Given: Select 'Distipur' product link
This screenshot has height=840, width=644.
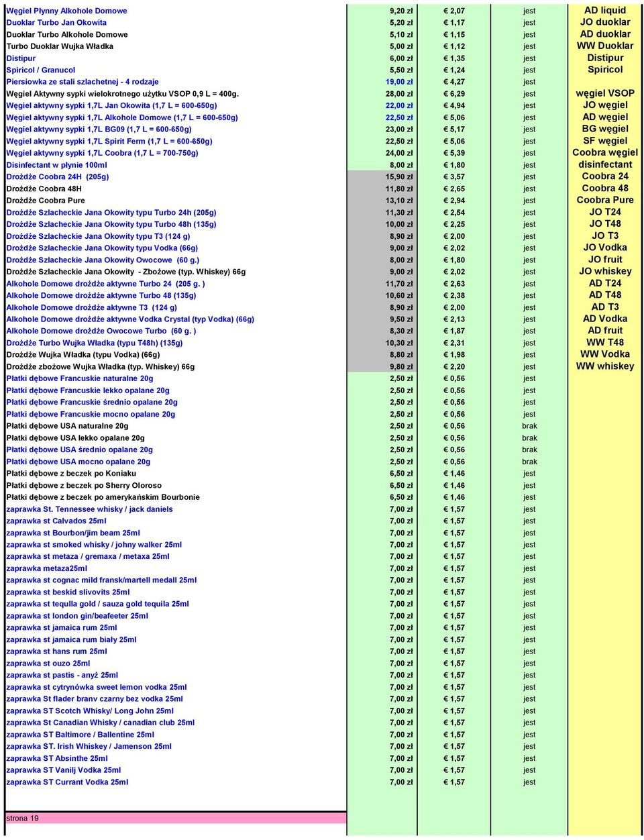Looking at the screenshot, I should (x=21, y=58).
